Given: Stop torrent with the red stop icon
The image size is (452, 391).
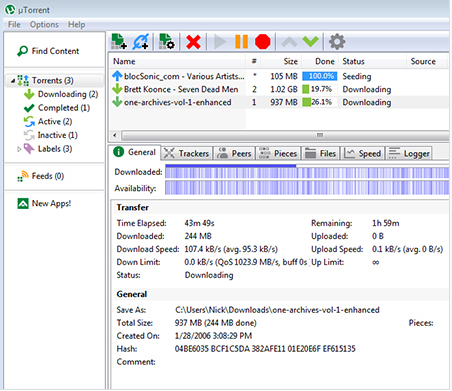Looking at the screenshot, I should coord(263,42).
